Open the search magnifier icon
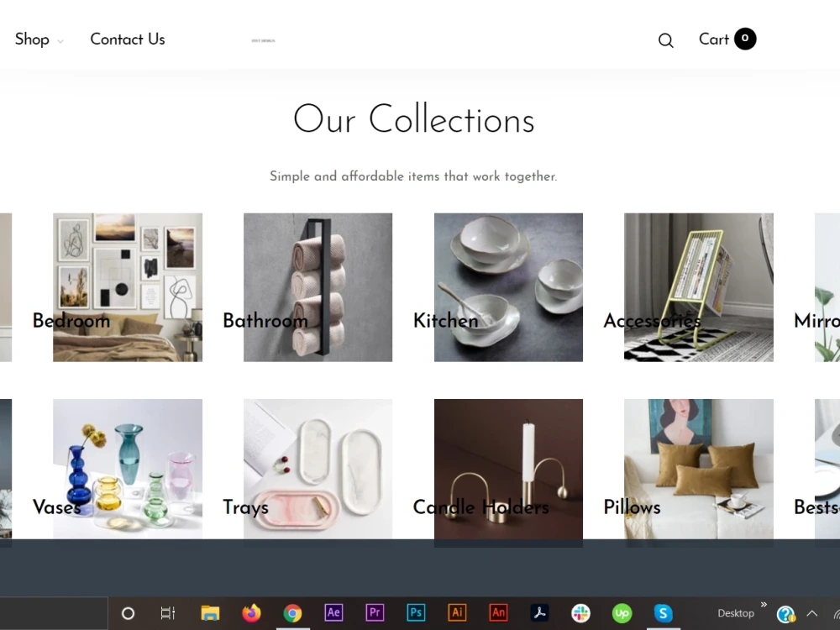 click(x=666, y=40)
